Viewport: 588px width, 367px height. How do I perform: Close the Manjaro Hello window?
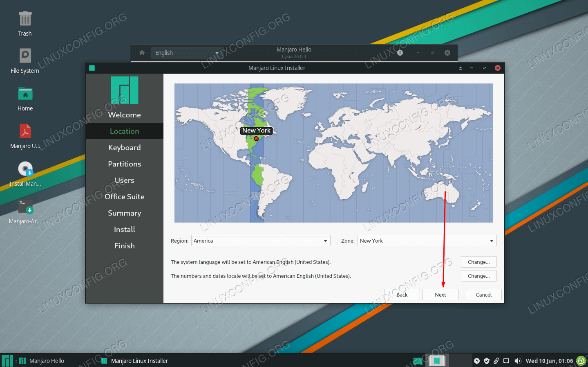[x=447, y=53]
